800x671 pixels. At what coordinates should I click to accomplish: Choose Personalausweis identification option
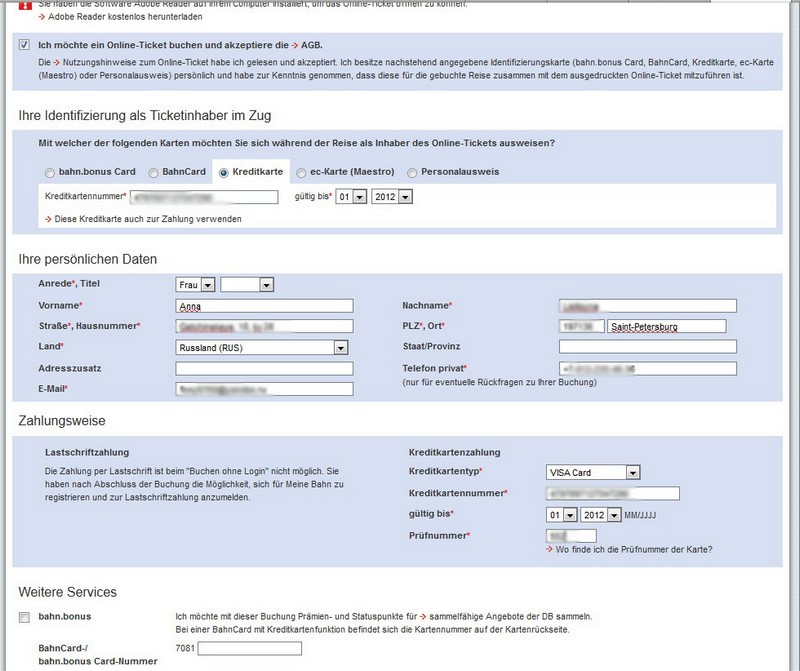point(412,173)
